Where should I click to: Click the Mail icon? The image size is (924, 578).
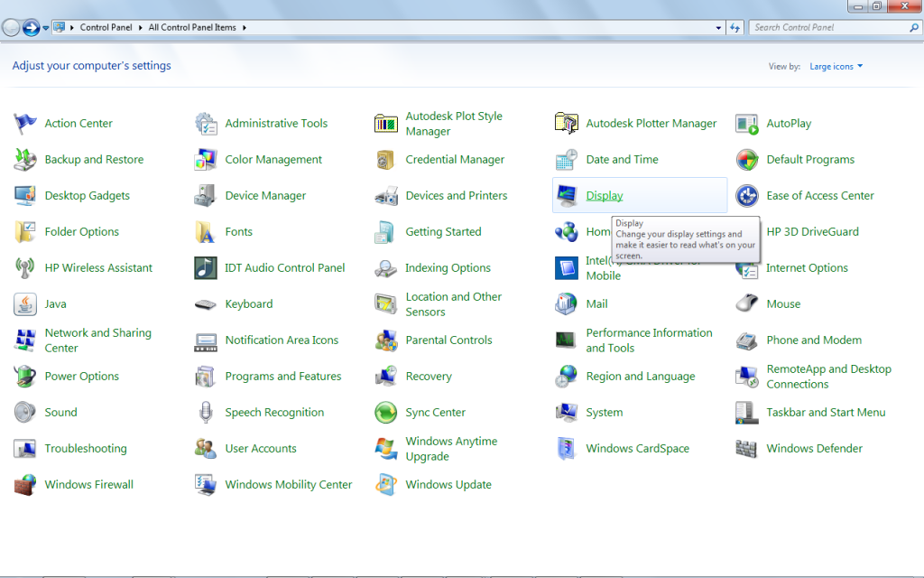567,303
